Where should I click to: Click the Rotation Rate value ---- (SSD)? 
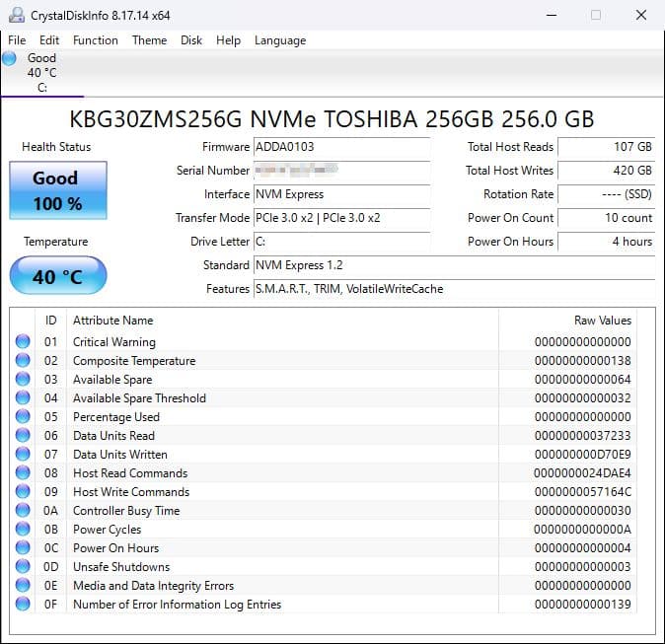(607, 194)
